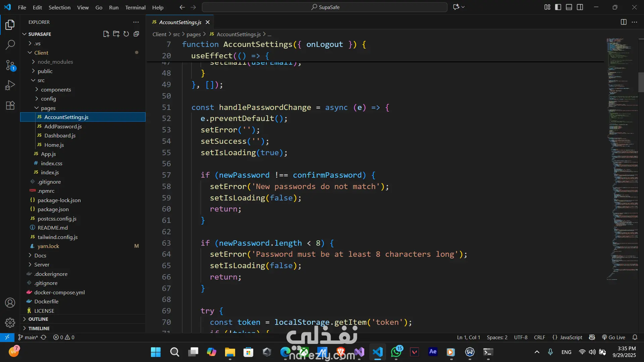Toggle the primary side bar visibility

[558, 7]
